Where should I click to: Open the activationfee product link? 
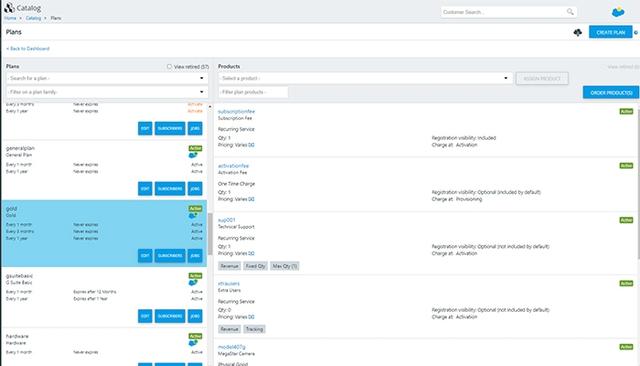click(233, 166)
